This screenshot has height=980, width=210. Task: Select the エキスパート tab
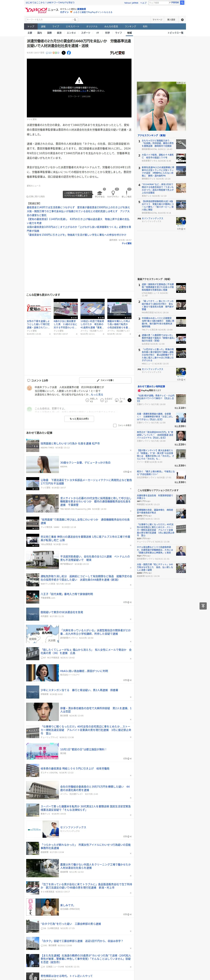point(72,27)
